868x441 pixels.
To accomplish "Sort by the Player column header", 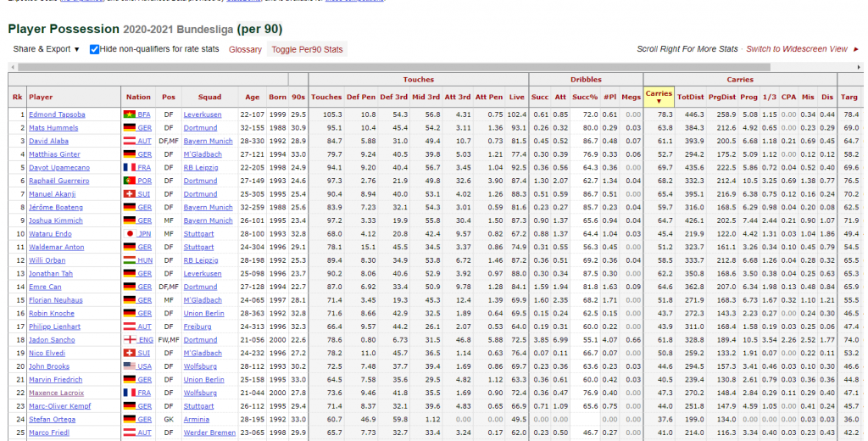I will pos(41,98).
